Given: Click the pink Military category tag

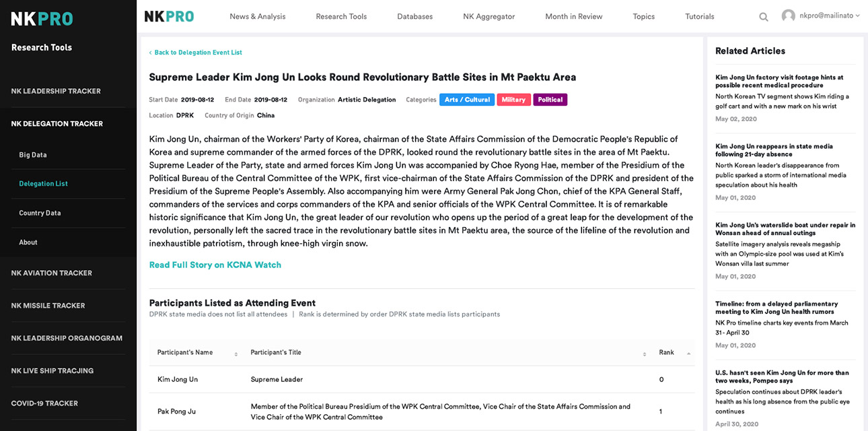Looking at the screenshot, I should [x=513, y=100].
